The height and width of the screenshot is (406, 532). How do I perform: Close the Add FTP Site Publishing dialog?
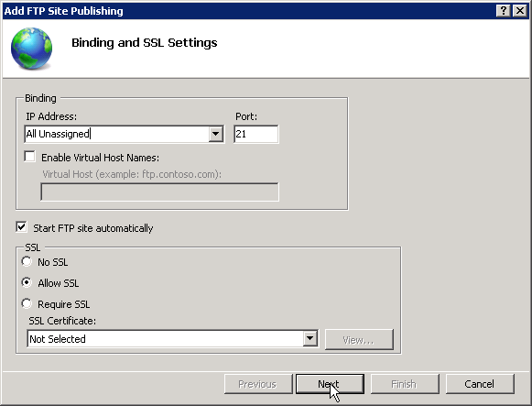pos(520,11)
